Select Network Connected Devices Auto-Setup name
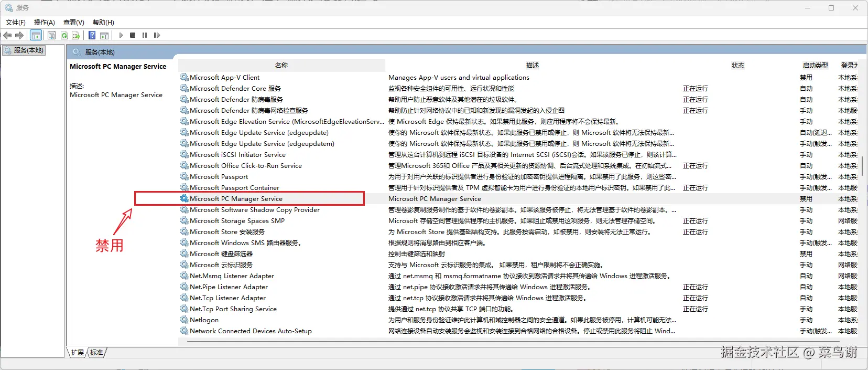Viewport: 868px width, 370px height. 251,331
